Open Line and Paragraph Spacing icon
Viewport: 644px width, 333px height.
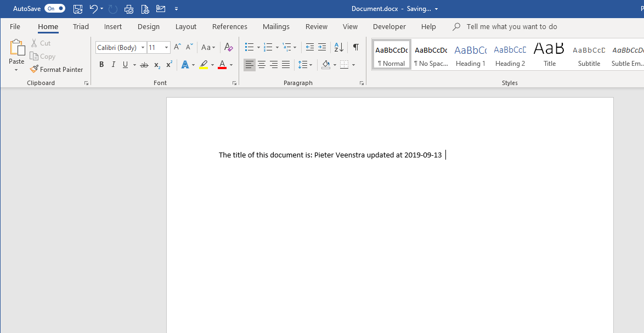tap(303, 65)
